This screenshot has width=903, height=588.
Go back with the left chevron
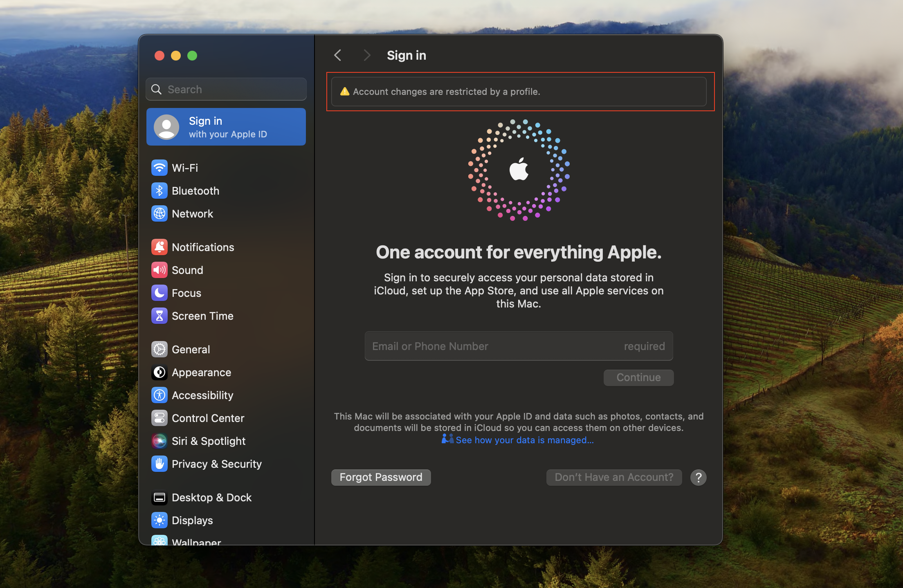(338, 55)
